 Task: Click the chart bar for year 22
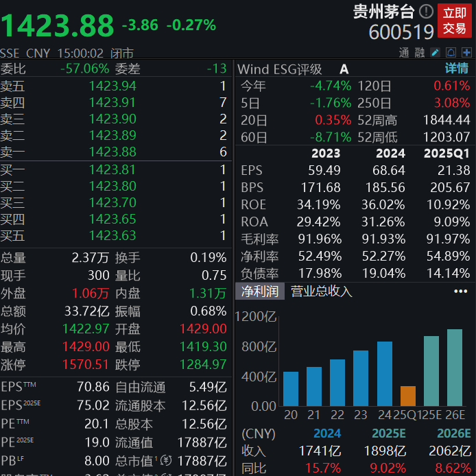coord(337,383)
